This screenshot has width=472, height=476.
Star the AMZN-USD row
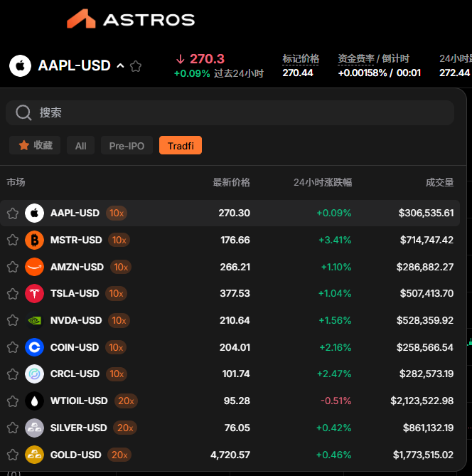[13, 267]
